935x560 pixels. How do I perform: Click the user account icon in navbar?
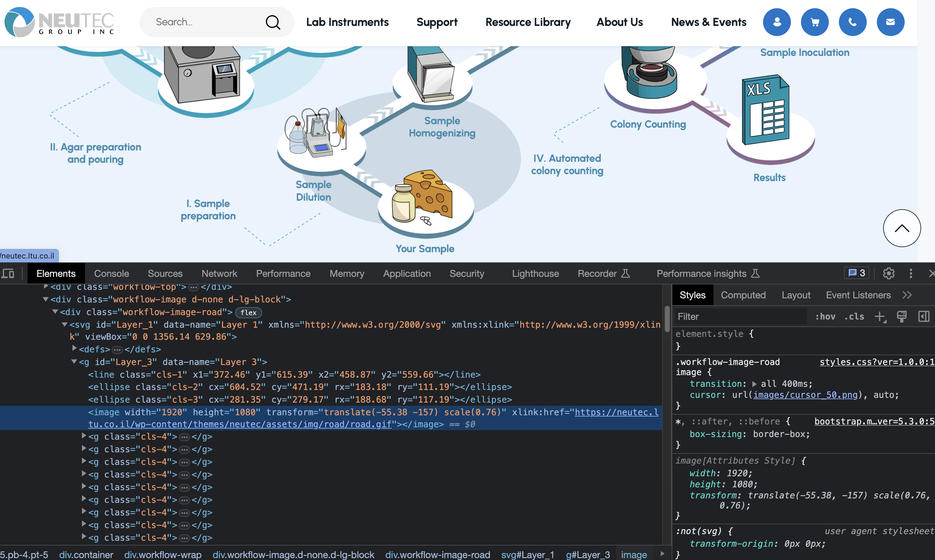click(776, 21)
